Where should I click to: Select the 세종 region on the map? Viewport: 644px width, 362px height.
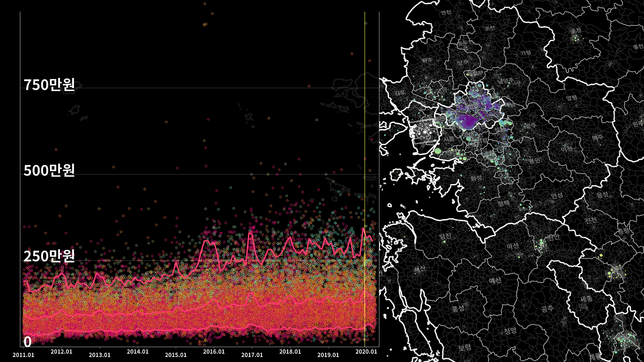point(587,298)
